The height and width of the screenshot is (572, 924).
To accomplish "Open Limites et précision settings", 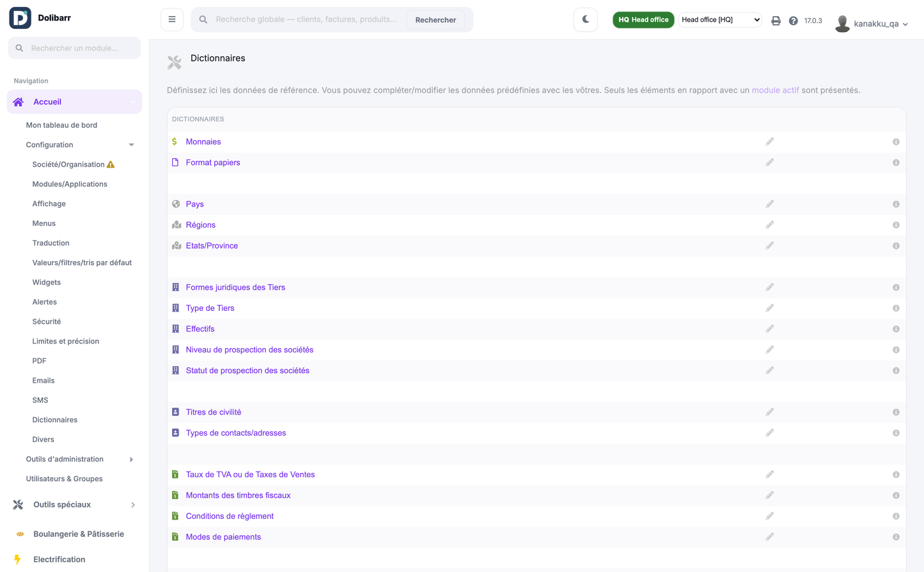I will coord(66,341).
